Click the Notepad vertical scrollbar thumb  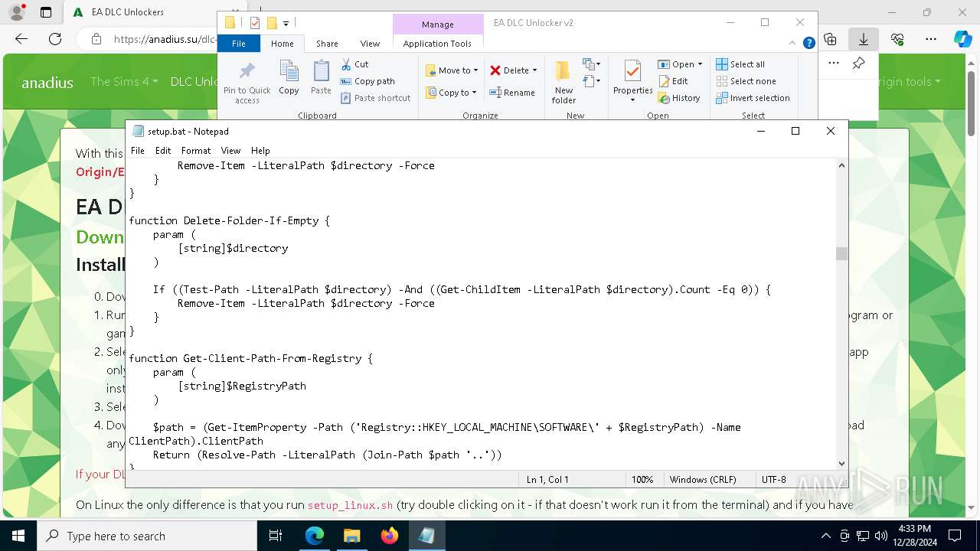(x=841, y=253)
